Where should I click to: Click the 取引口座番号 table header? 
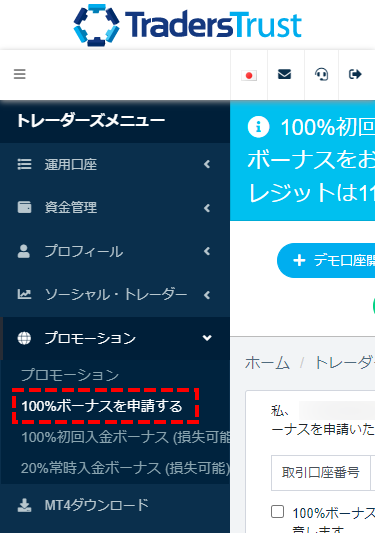[x=321, y=472]
